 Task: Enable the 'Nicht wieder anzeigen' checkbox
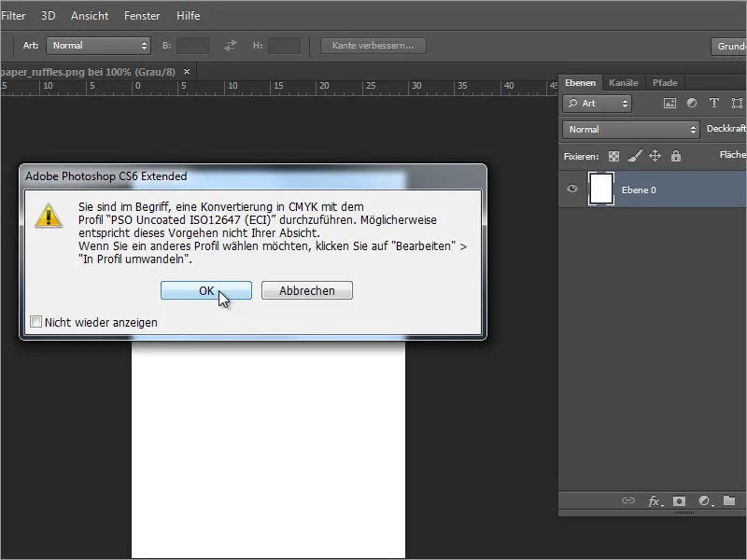[x=35, y=322]
